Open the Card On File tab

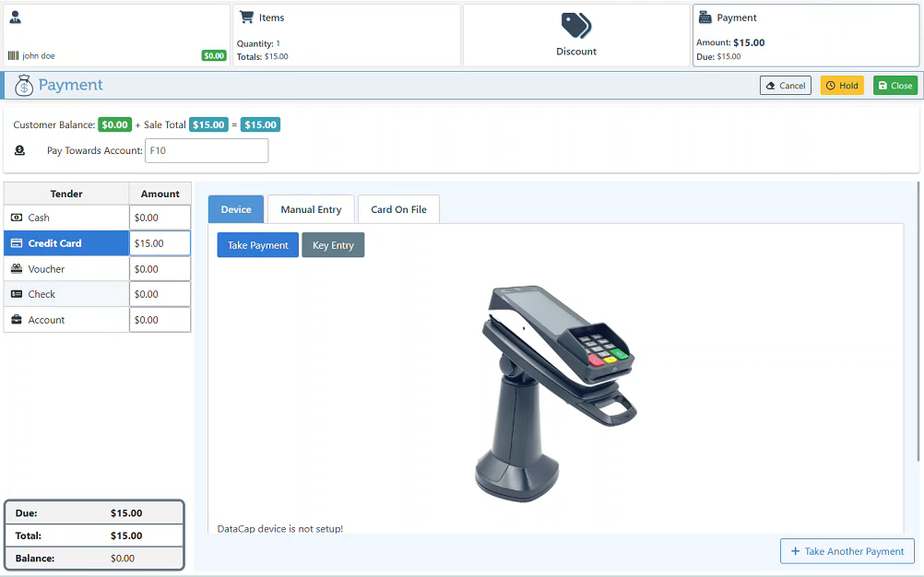click(x=398, y=209)
